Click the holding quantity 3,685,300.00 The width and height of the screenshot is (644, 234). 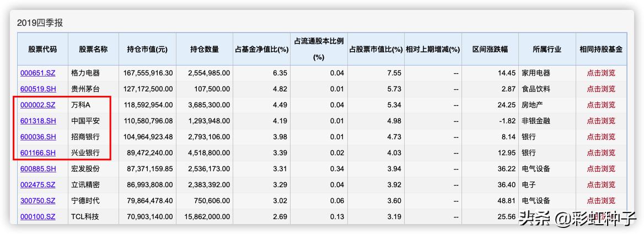(x=209, y=105)
